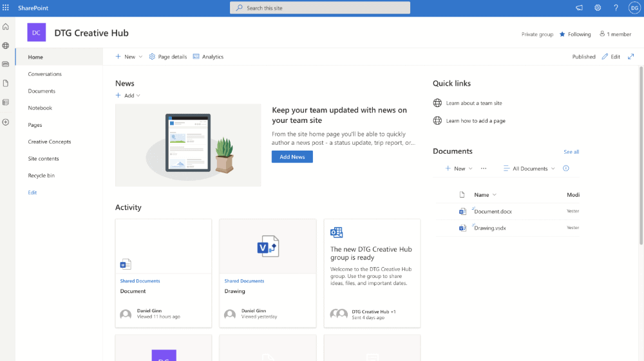Click the News tablet illustration thumbnail
This screenshot has width=644, height=361.
coord(188,145)
